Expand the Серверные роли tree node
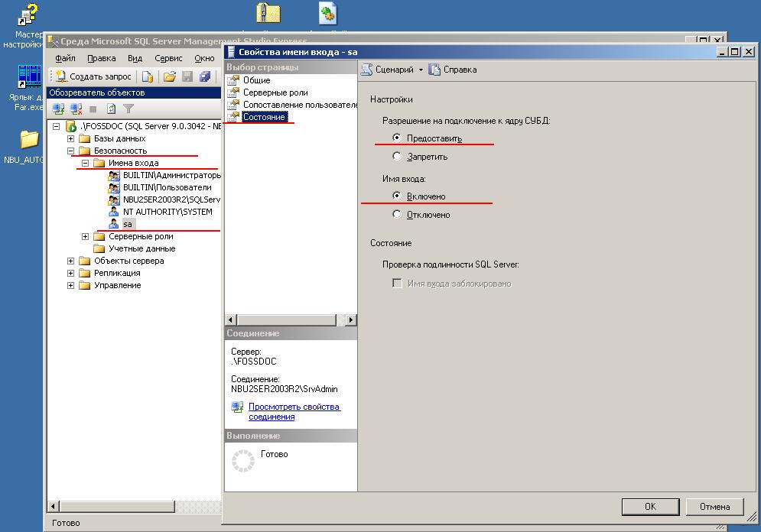 pyautogui.click(x=86, y=236)
